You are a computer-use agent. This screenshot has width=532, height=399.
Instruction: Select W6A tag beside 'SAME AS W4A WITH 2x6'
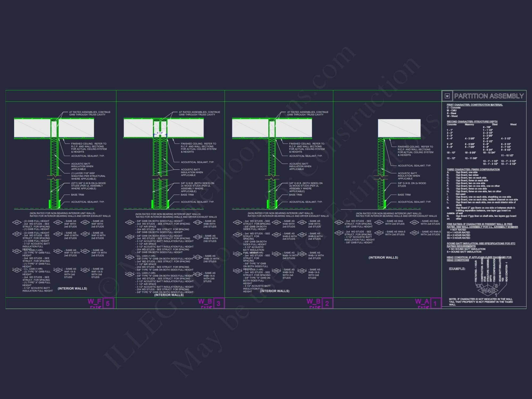pos(379,222)
